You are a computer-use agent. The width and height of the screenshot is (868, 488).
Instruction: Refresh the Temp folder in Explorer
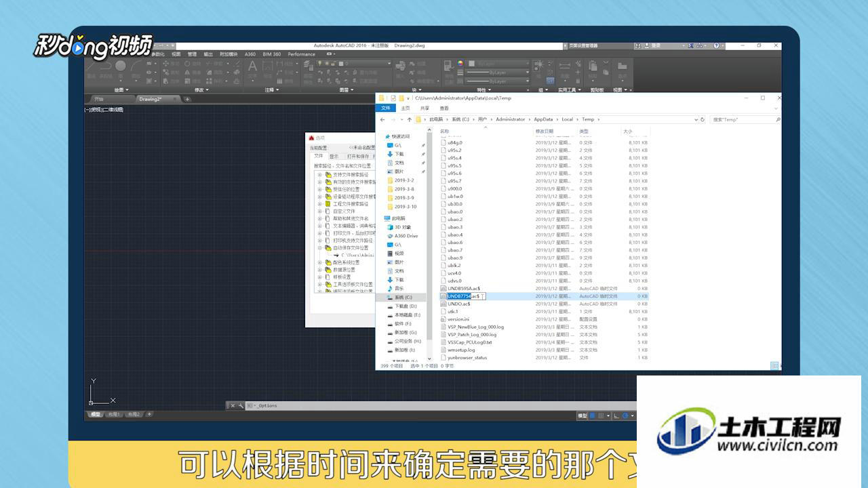[x=703, y=119]
